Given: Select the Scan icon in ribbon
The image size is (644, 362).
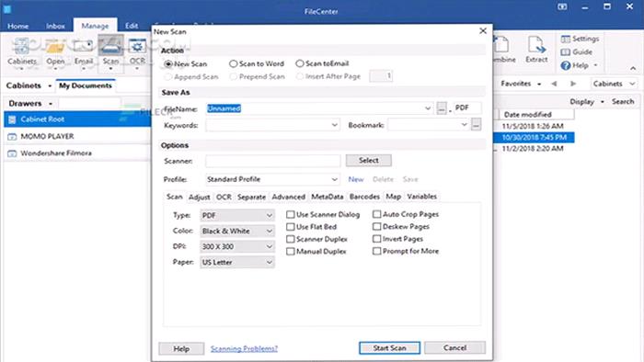Looking at the screenshot, I should tap(110, 46).
